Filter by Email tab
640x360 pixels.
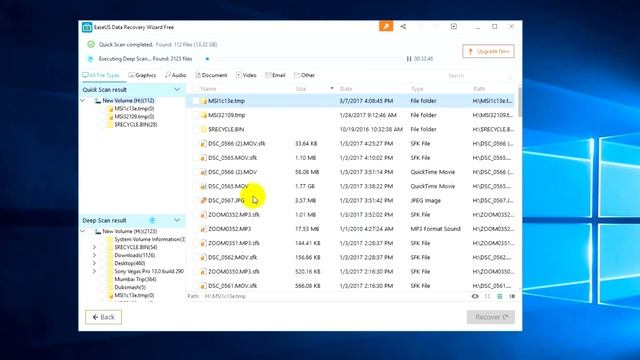coord(275,75)
